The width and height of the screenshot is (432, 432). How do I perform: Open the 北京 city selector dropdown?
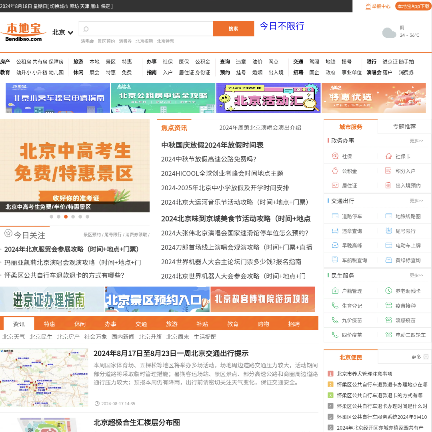(62, 32)
